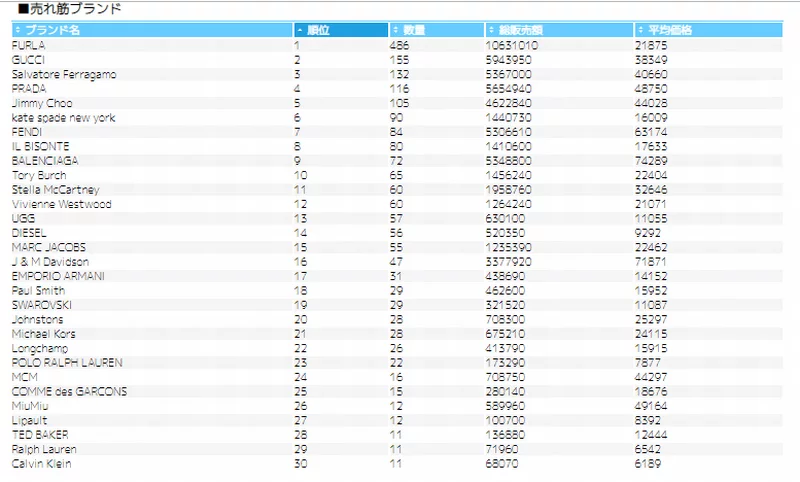
Task: Click sort arrows icon beside 総販売額 header
Action: (x=491, y=30)
